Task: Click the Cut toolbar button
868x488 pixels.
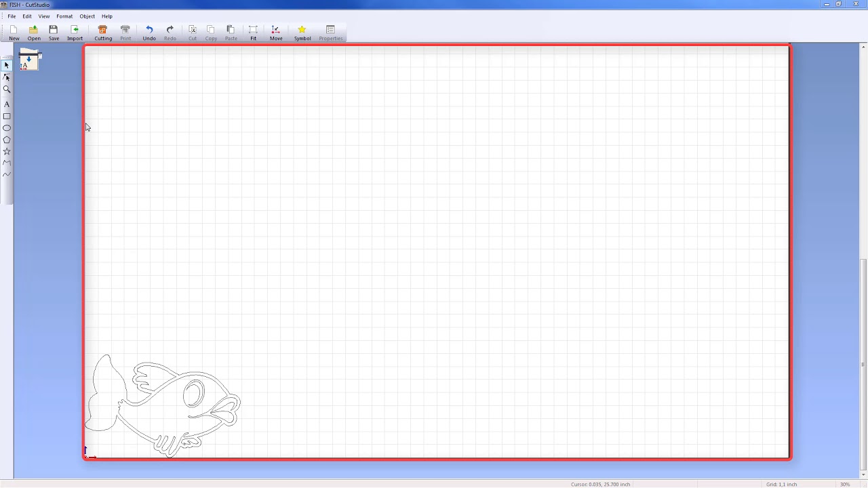Action: tap(193, 33)
